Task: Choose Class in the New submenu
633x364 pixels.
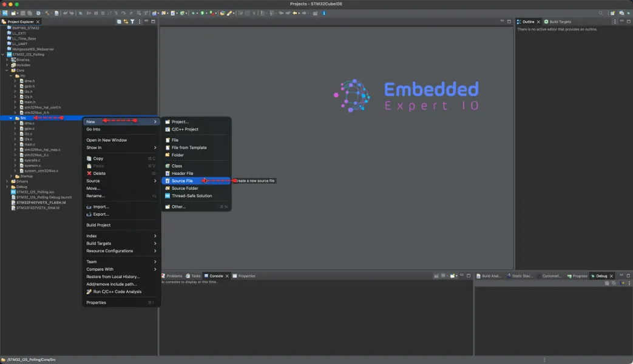Action: 196,166
